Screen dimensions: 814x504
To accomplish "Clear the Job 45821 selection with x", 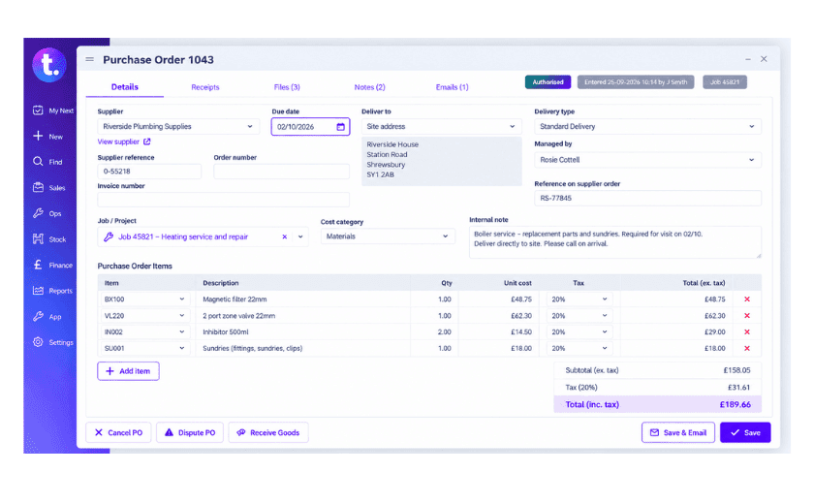I will pos(285,236).
